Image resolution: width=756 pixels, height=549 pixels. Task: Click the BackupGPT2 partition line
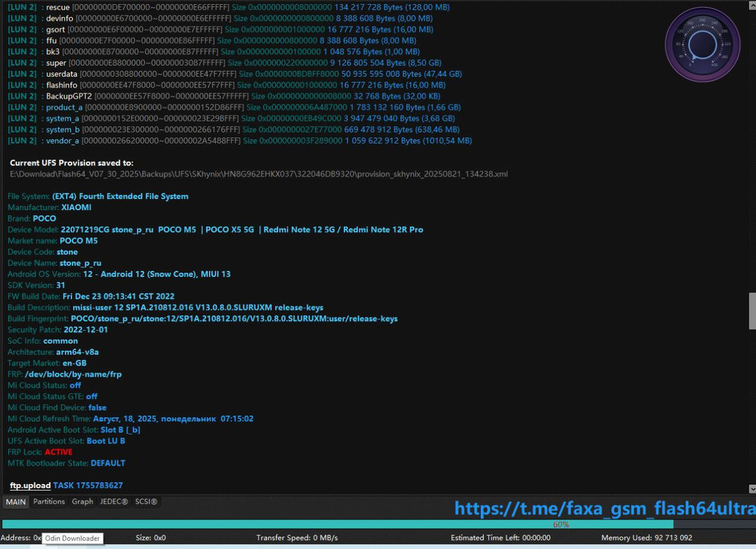coord(224,96)
